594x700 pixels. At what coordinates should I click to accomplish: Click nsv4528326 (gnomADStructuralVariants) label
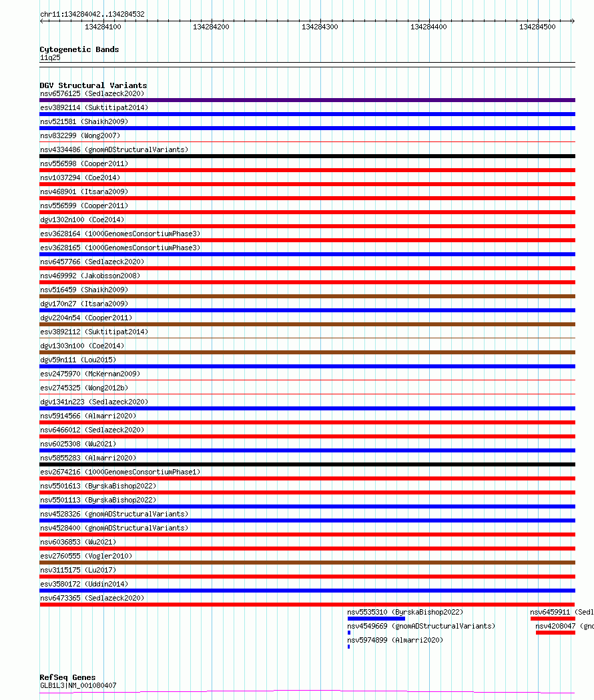114,514
